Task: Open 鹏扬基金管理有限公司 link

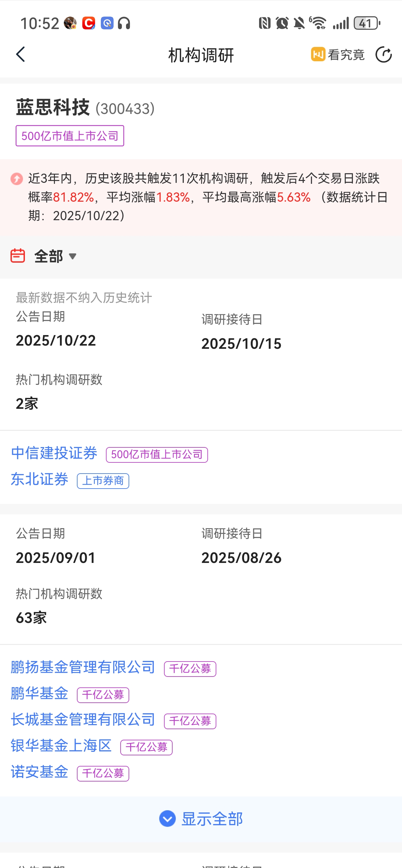Action: [x=83, y=667]
